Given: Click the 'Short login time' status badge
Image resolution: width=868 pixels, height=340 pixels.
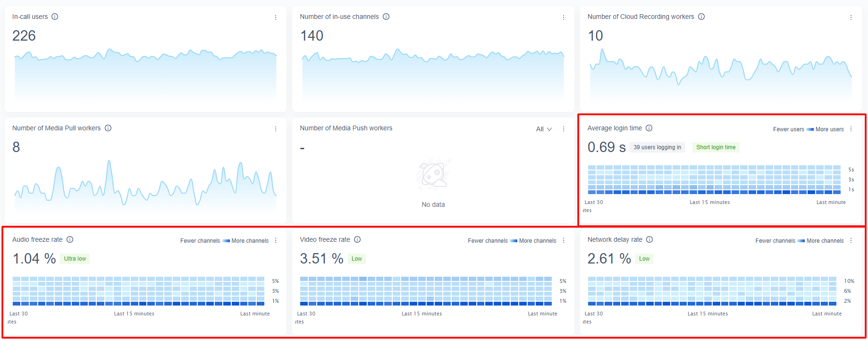Looking at the screenshot, I should coord(716,147).
